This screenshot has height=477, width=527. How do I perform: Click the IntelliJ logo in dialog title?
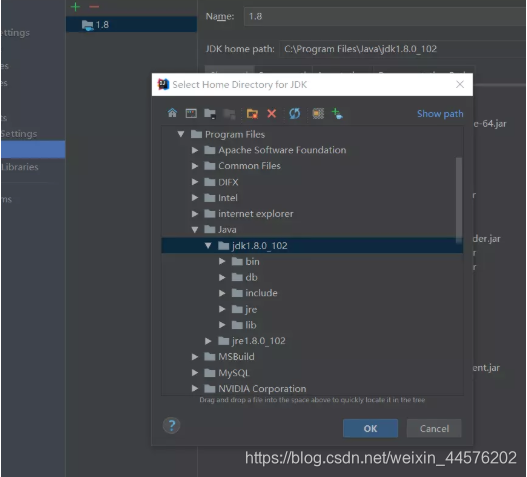pos(163,84)
